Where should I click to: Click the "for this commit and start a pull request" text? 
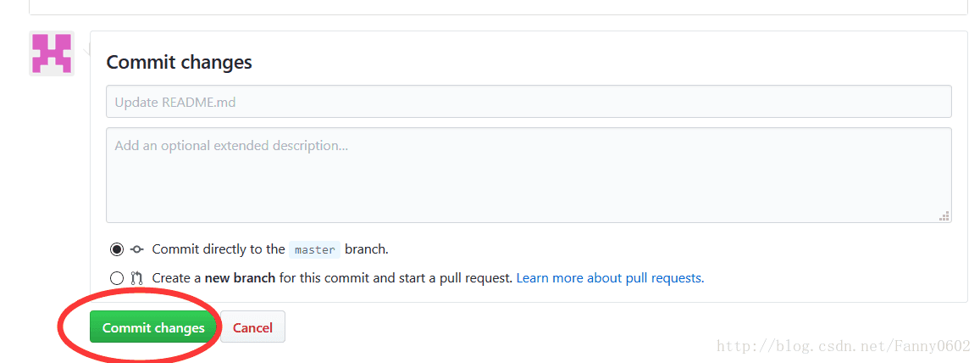pos(396,277)
